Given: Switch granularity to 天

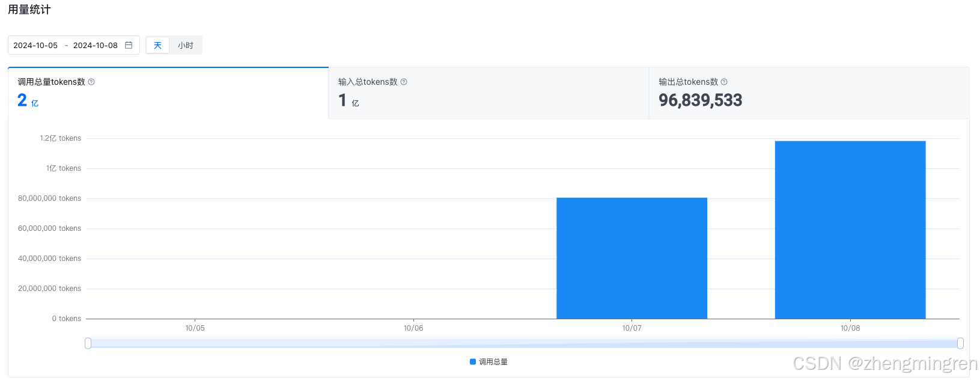Looking at the screenshot, I should point(158,45).
